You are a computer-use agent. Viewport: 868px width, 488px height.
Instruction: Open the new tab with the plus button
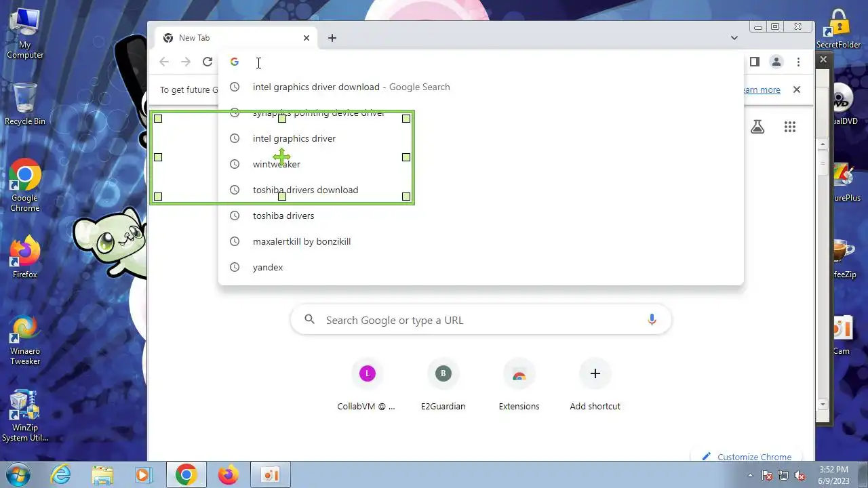click(x=332, y=38)
